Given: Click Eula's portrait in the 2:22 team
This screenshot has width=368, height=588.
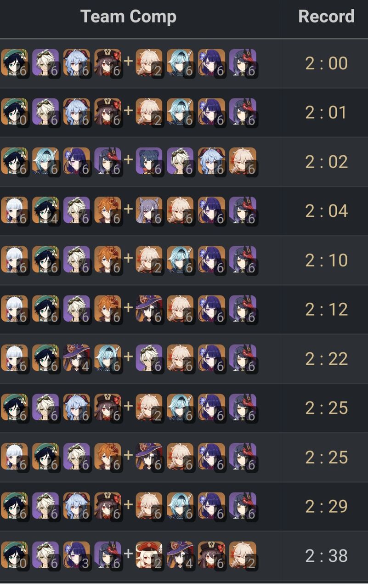Looking at the screenshot, I should tap(108, 358).
